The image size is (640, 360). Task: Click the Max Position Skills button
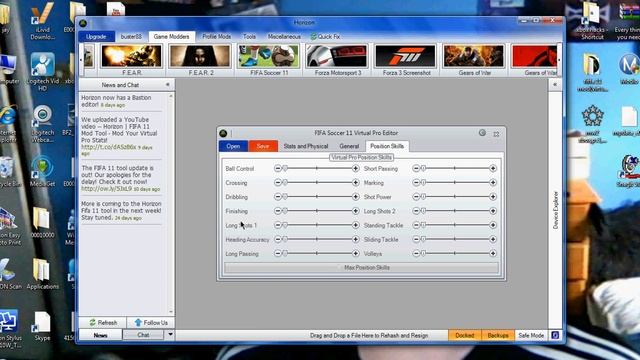click(362, 268)
